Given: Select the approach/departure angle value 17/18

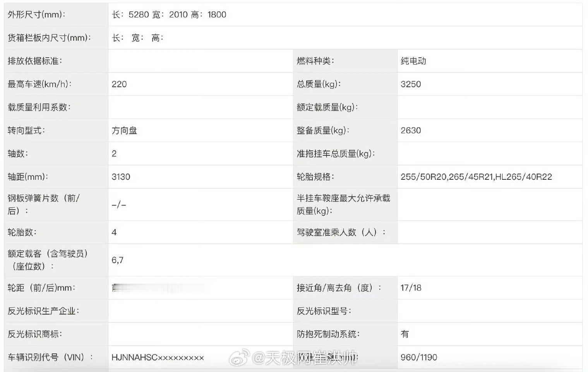Looking at the screenshot, I should pyautogui.click(x=411, y=288).
